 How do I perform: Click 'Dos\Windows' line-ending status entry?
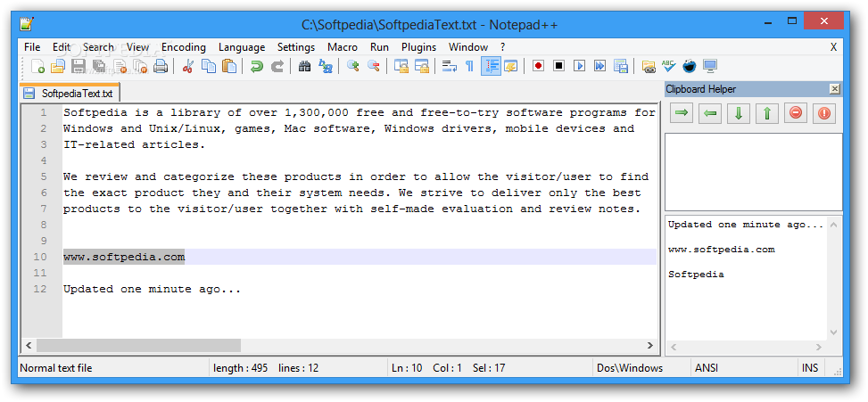(x=630, y=368)
